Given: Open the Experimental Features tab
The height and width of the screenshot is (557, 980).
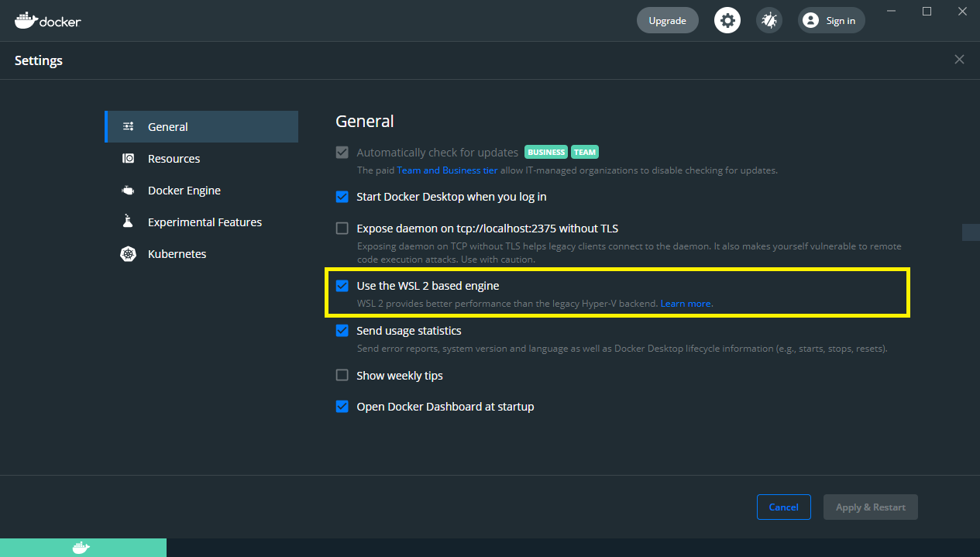Looking at the screenshot, I should [201, 222].
